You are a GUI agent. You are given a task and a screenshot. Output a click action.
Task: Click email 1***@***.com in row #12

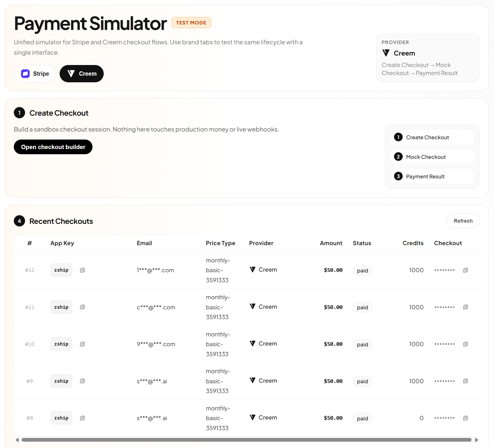pyautogui.click(x=155, y=270)
